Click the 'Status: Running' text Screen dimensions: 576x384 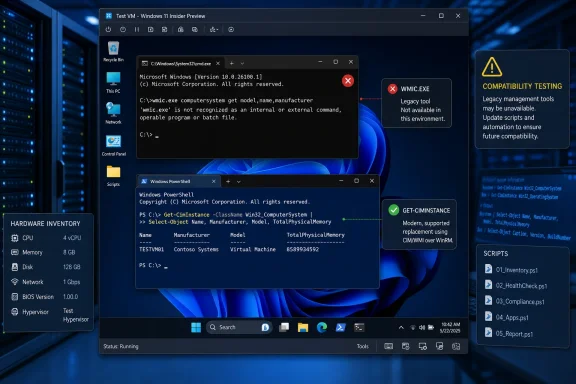[121, 346]
